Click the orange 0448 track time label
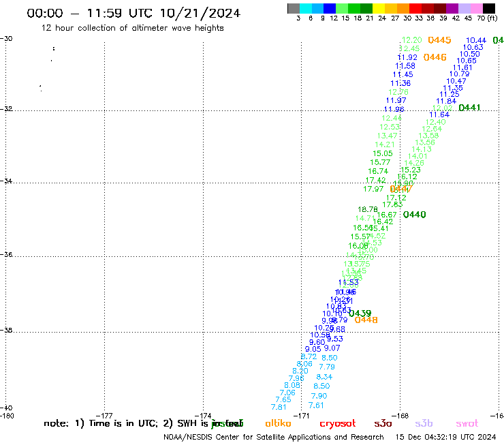 pos(366,320)
